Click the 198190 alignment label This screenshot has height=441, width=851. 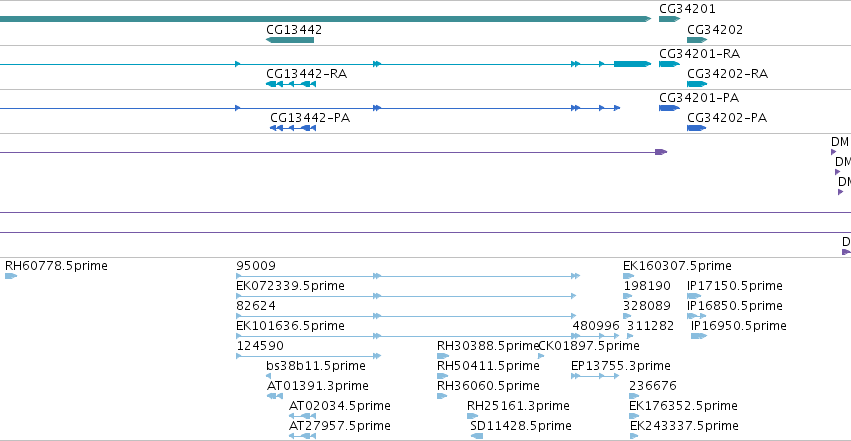[647, 286]
